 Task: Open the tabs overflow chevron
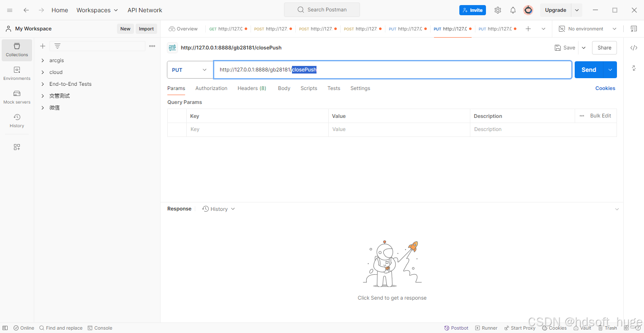point(543,29)
